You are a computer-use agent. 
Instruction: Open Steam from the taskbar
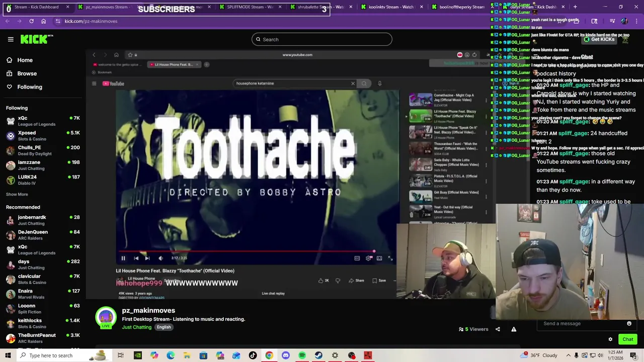318,355
